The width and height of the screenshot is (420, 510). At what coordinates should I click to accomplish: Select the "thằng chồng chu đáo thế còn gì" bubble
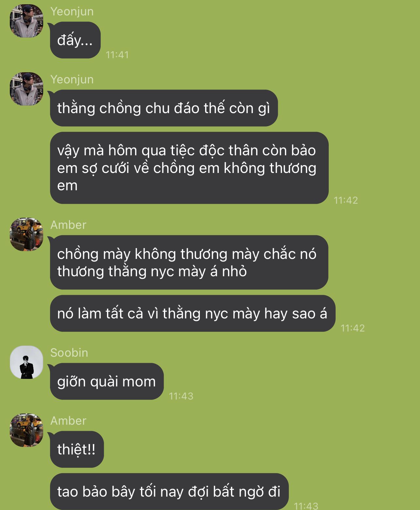point(164,108)
